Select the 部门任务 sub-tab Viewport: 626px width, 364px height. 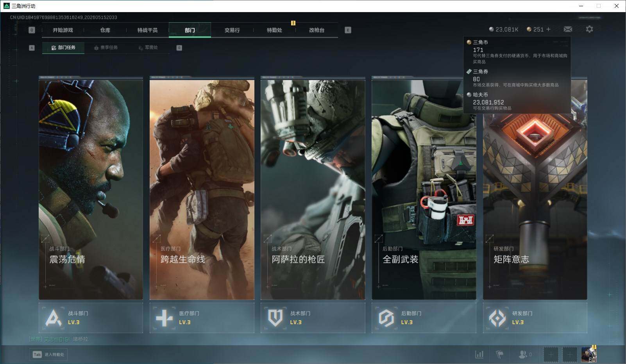(63, 48)
